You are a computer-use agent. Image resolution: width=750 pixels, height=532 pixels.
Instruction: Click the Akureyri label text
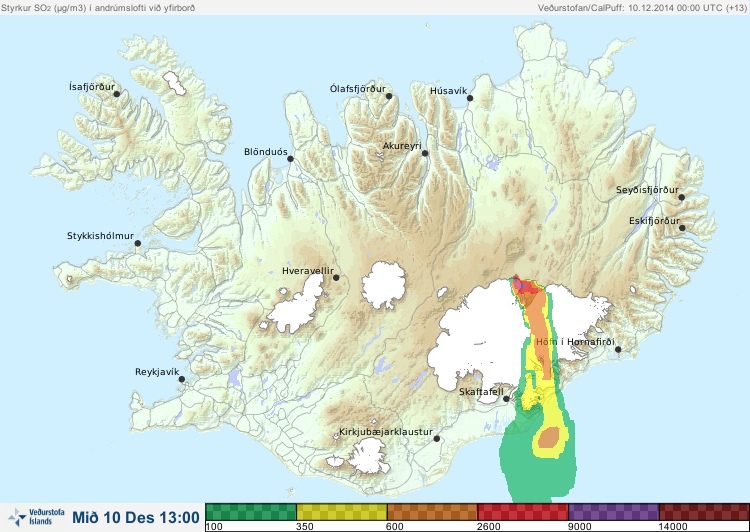tap(402, 146)
